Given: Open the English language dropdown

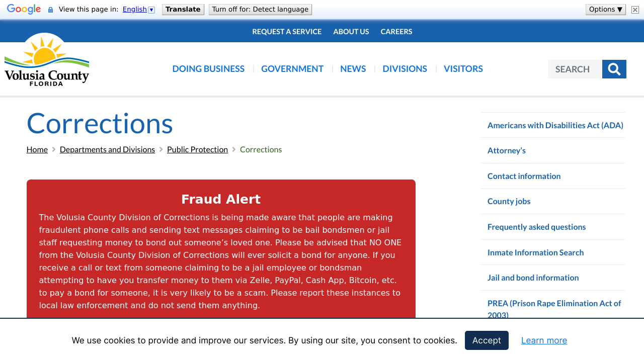Looking at the screenshot, I should [138, 10].
